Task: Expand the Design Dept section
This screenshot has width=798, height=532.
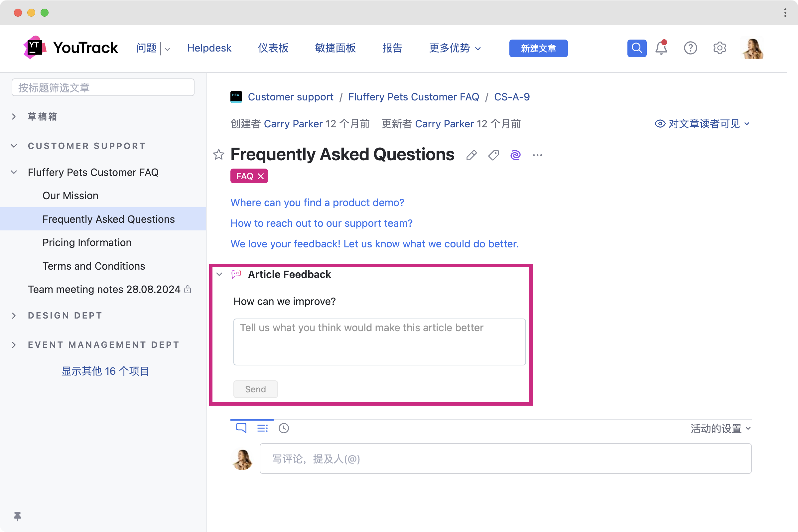Action: click(x=14, y=316)
